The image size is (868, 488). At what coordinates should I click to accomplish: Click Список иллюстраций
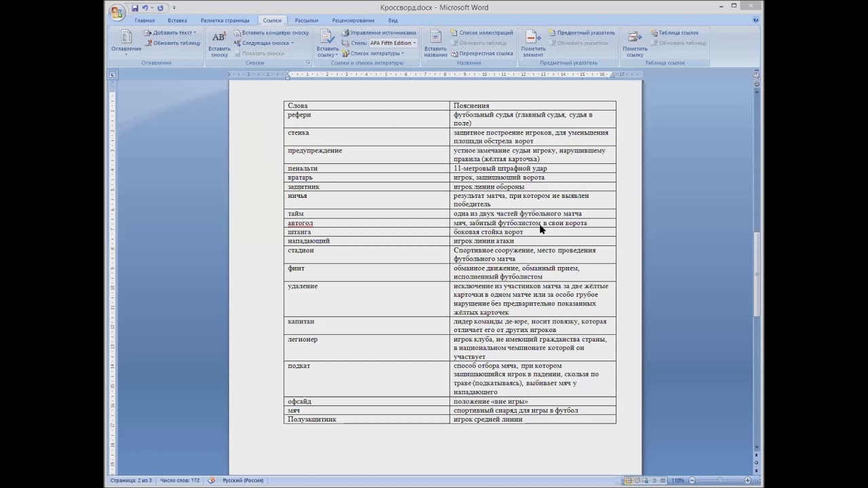(x=481, y=33)
